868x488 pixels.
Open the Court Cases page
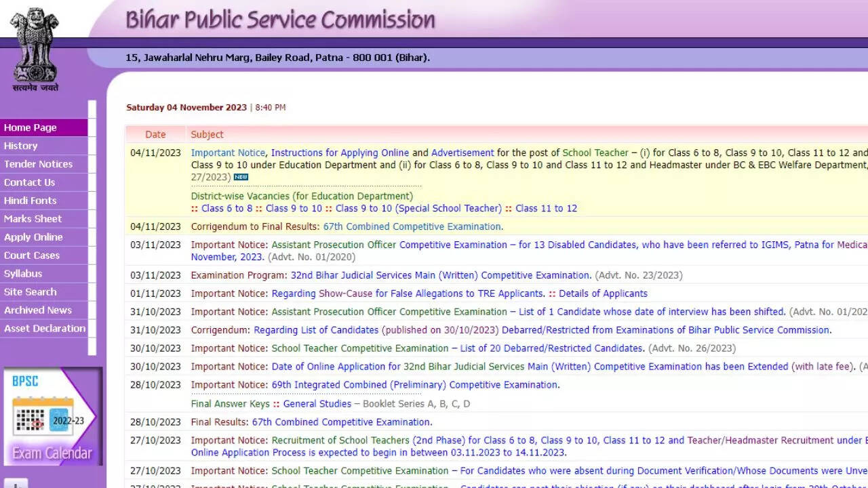(x=32, y=256)
